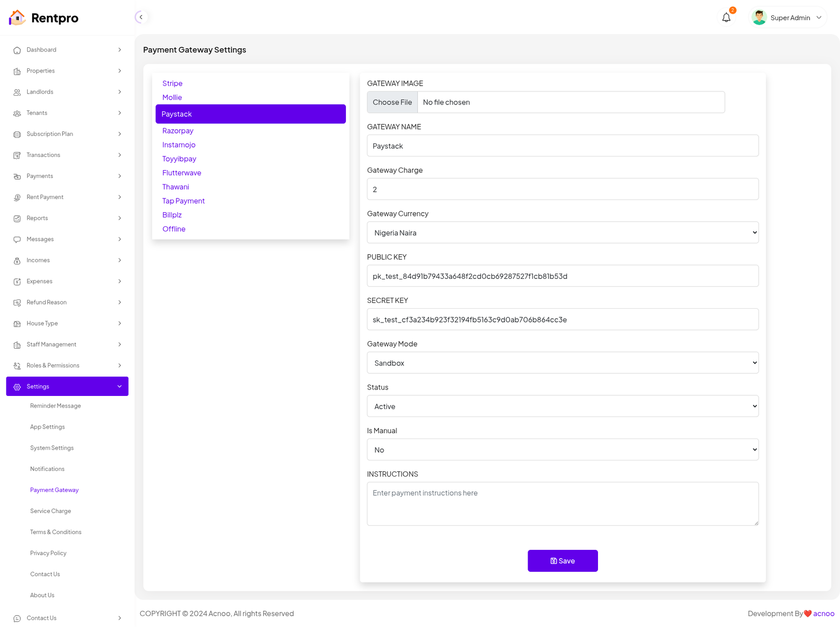Image resolution: width=840 pixels, height=627 pixels.
Task: Click the Dashboard home icon
Action: pyautogui.click(x=17, y=50)
